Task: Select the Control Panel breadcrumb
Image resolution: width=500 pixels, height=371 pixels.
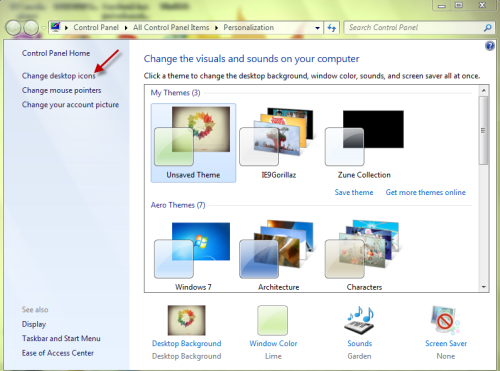Action: (x=96, y=27)
